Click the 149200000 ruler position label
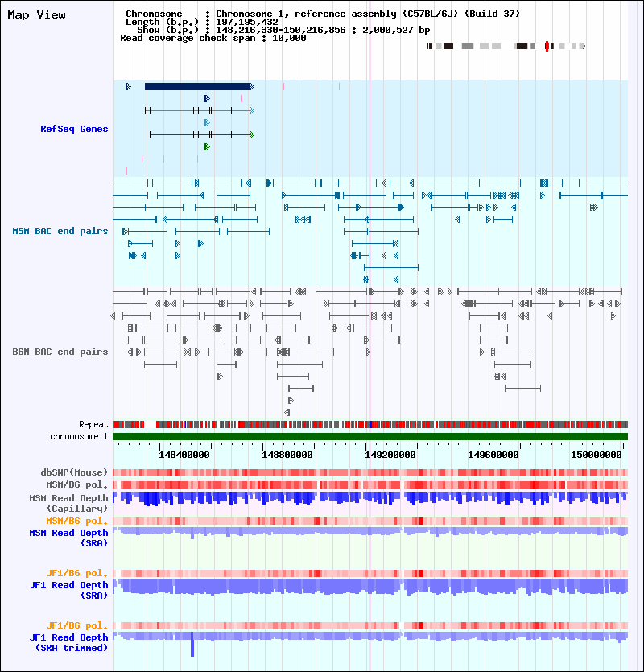This screenshot has height=672, width=644. pos(390,456)
